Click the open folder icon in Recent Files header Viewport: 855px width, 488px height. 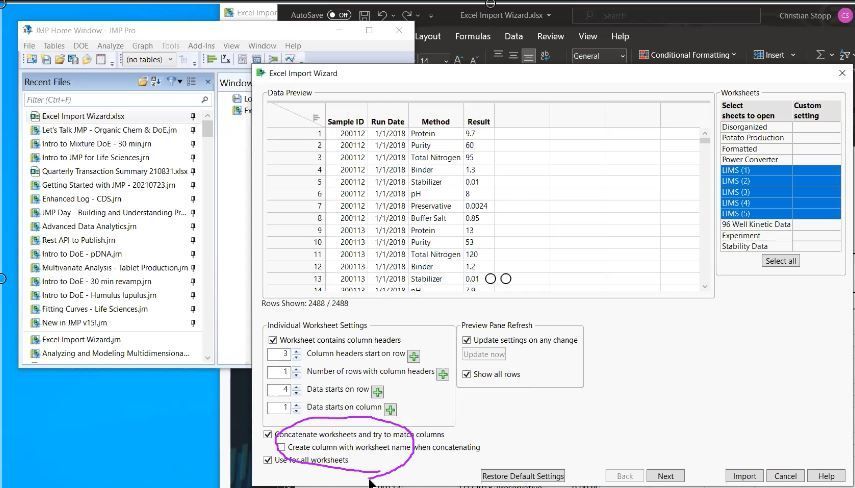click(x=142, y=82)
